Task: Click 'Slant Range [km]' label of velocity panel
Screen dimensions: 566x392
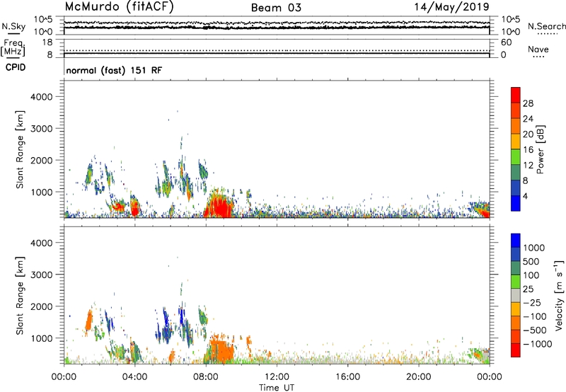Action: [x=21, y=295]
